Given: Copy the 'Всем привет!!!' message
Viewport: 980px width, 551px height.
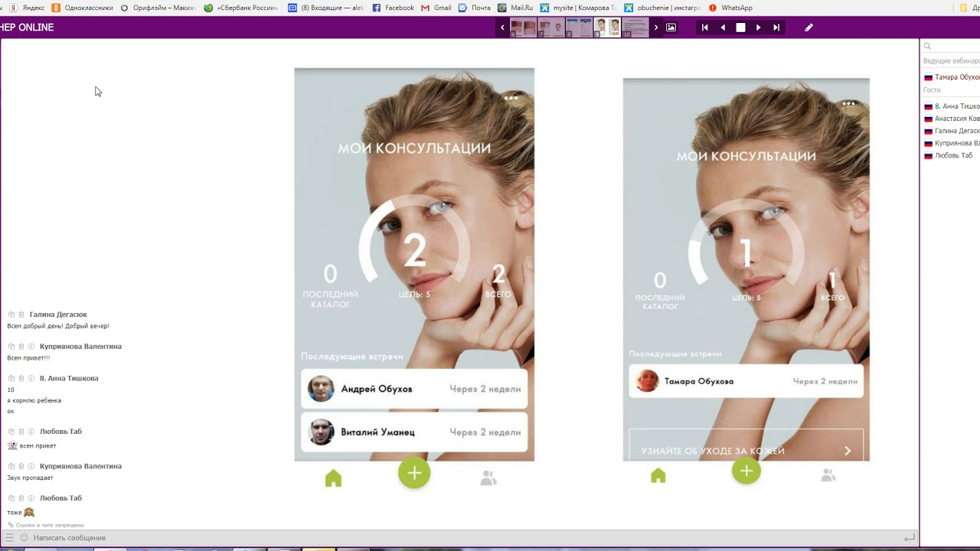Looking at the screenshot, I should tap(11, 347).
